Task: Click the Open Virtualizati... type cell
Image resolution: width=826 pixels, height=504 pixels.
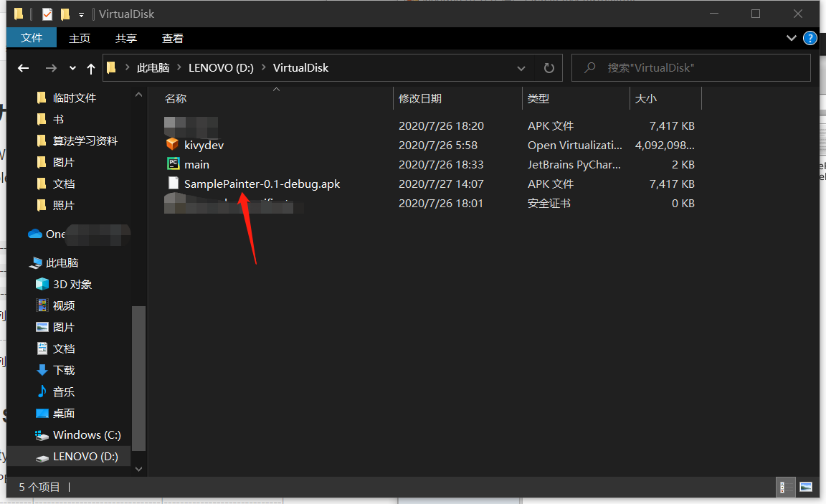Action: tap(575, 145)
